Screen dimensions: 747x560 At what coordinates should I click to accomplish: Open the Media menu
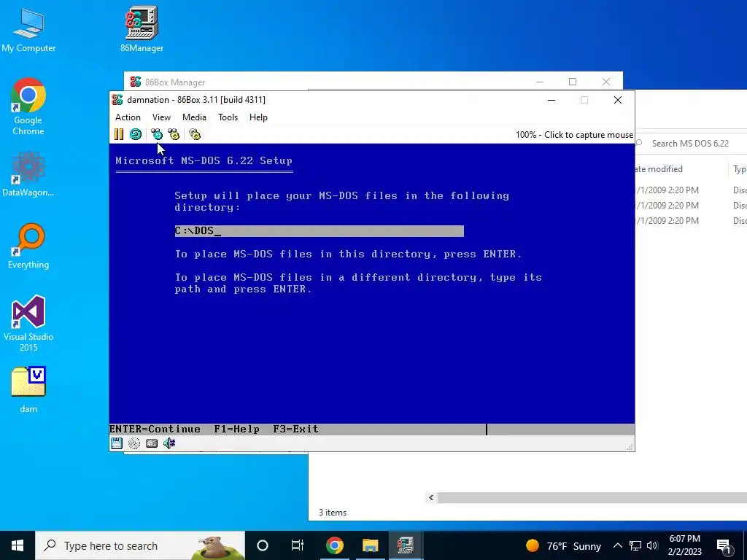tap(194, 117)
